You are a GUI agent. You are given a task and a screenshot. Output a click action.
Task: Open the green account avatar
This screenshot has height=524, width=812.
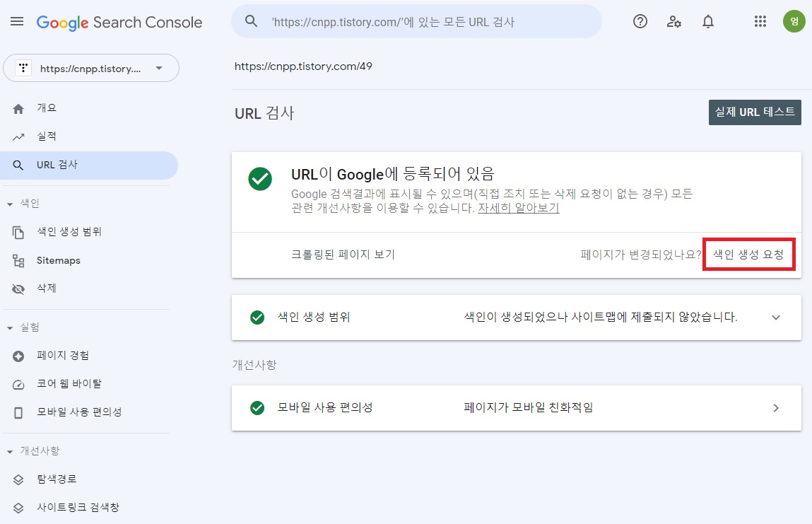[794, 21]
